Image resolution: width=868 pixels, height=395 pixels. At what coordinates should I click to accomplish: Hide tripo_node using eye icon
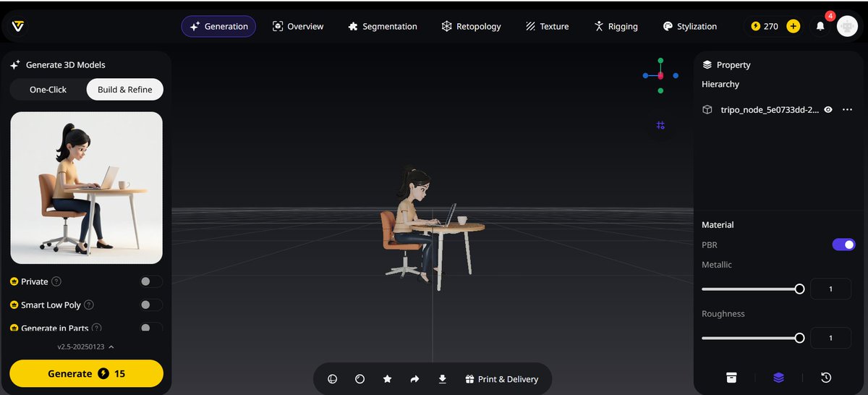click(x=828, y=110)
